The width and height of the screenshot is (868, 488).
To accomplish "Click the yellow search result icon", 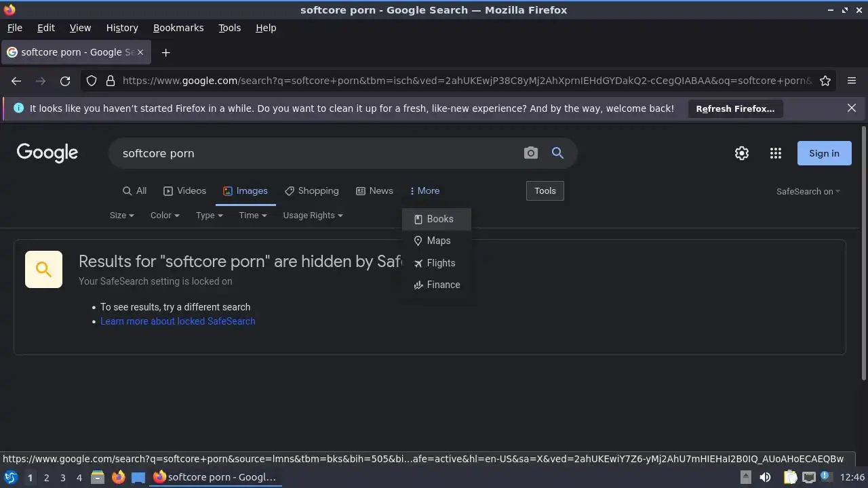I will [43, 269].
